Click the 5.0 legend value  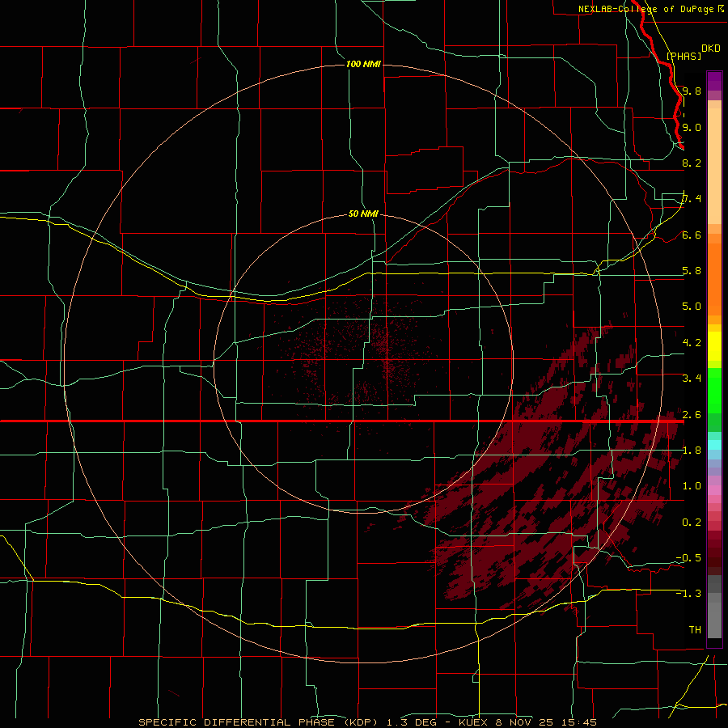coord(692,307)
